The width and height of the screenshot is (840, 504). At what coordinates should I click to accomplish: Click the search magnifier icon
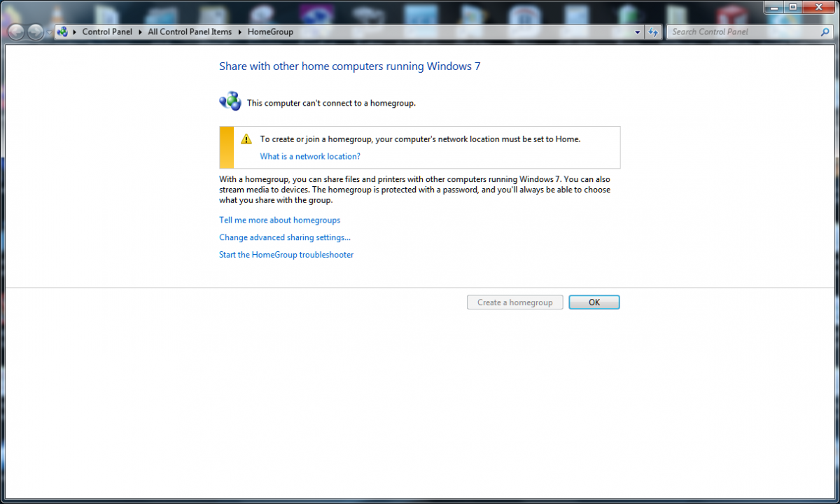pos(825,32)
